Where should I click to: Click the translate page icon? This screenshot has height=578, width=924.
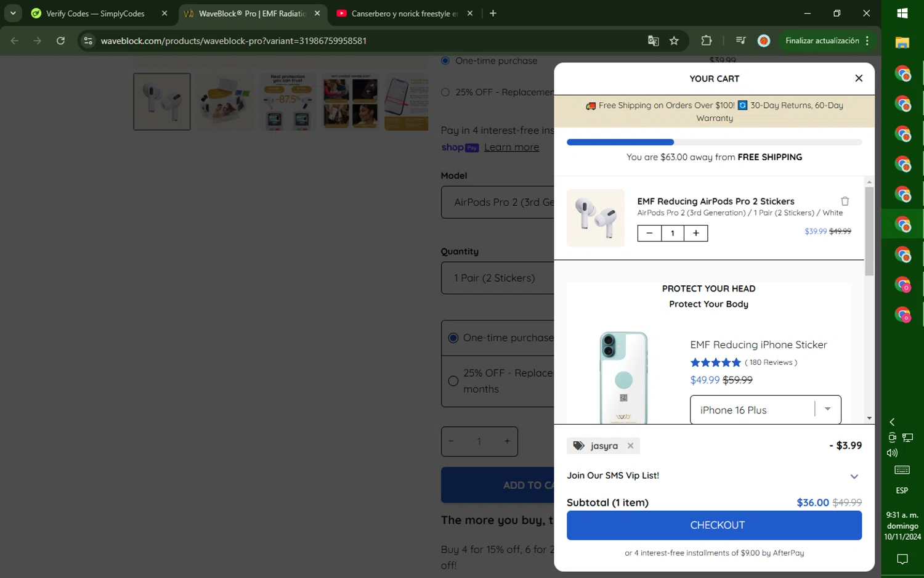tap(653, 41)
